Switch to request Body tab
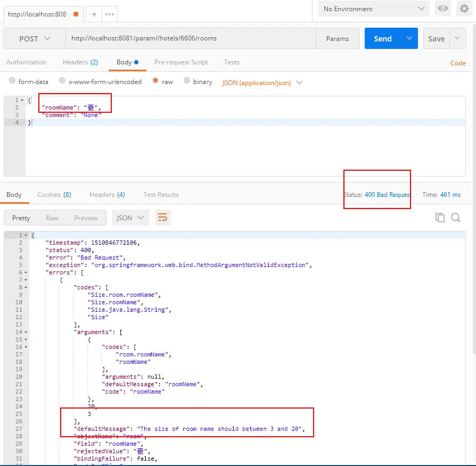476x466 pixels. [x=127, y=62]
